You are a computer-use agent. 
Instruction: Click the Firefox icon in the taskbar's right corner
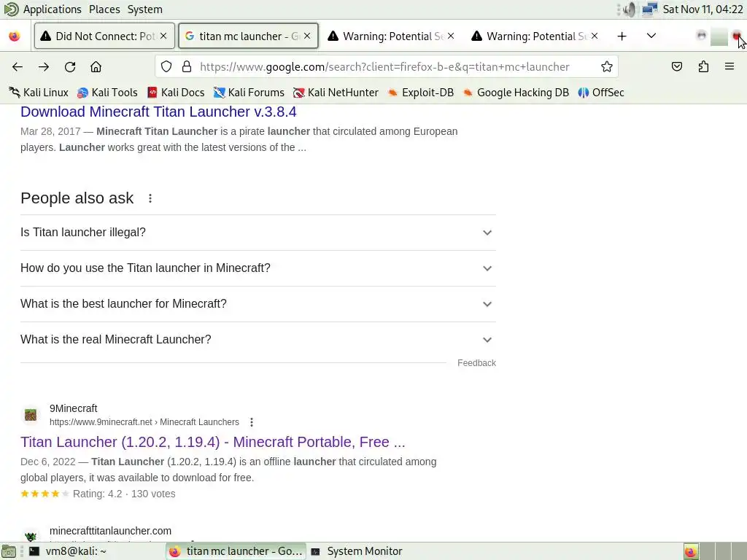click(x=690, y=551)
